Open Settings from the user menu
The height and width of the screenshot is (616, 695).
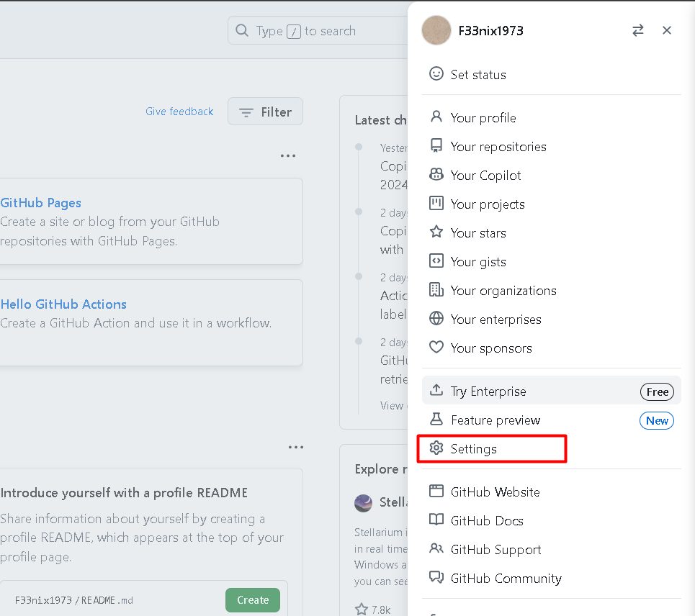point(552,448)
